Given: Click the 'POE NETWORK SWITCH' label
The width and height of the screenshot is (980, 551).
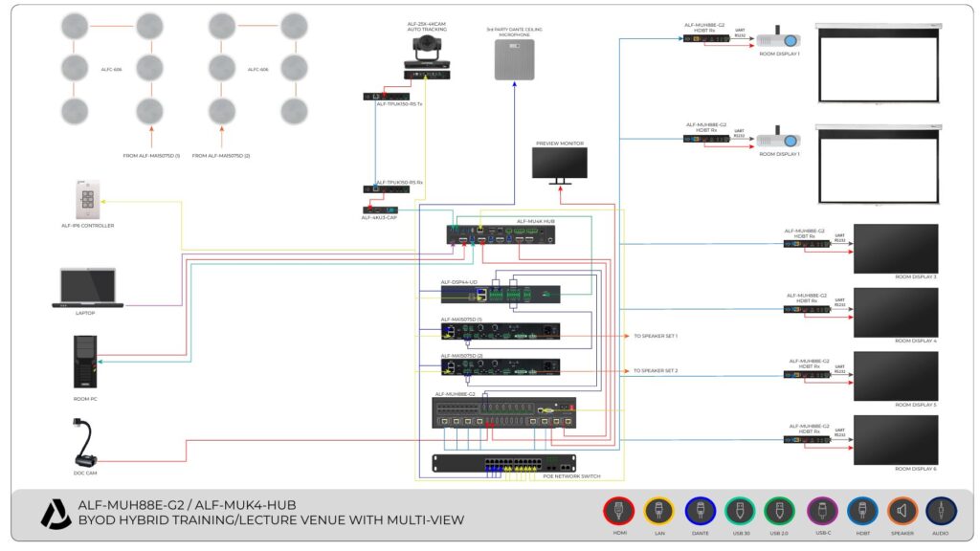Looking at the screenshot, I should [571, 476].
